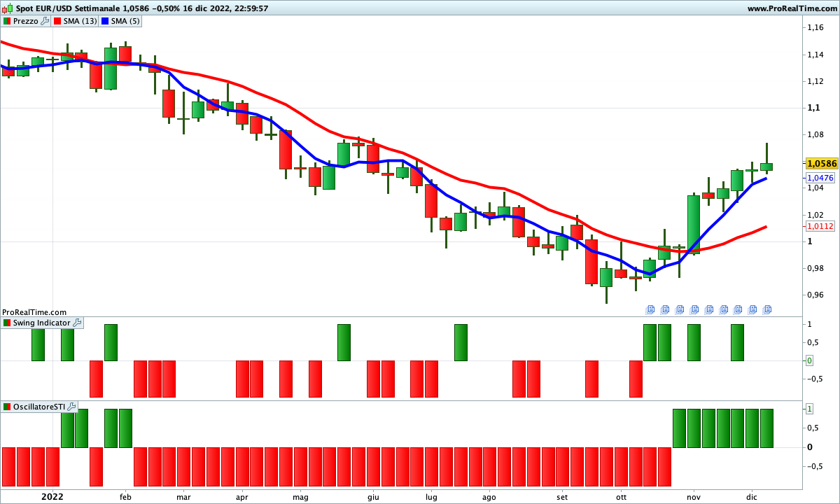Open the rightmost news document icon
The height and width of the screenshot is (504, 840).
pos(767,309)
